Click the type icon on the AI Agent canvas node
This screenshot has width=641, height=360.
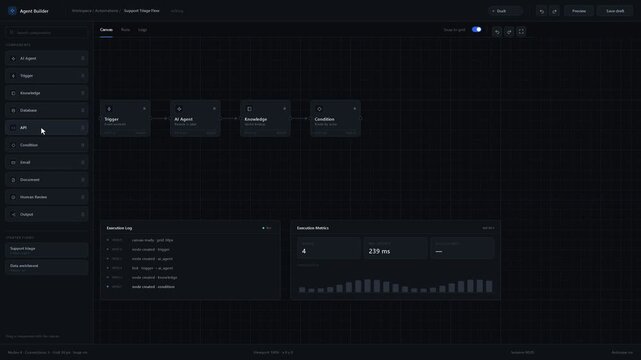coord(179,109)
